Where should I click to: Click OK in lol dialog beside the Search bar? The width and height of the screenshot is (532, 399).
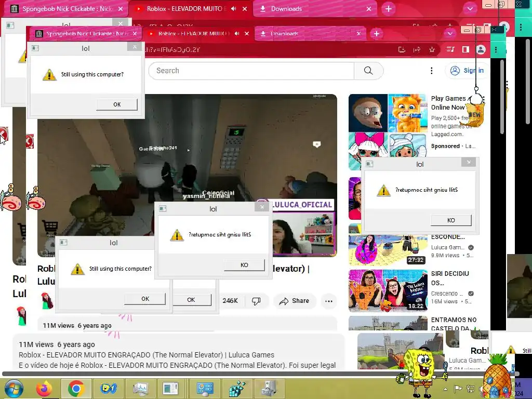pos(117,104)
